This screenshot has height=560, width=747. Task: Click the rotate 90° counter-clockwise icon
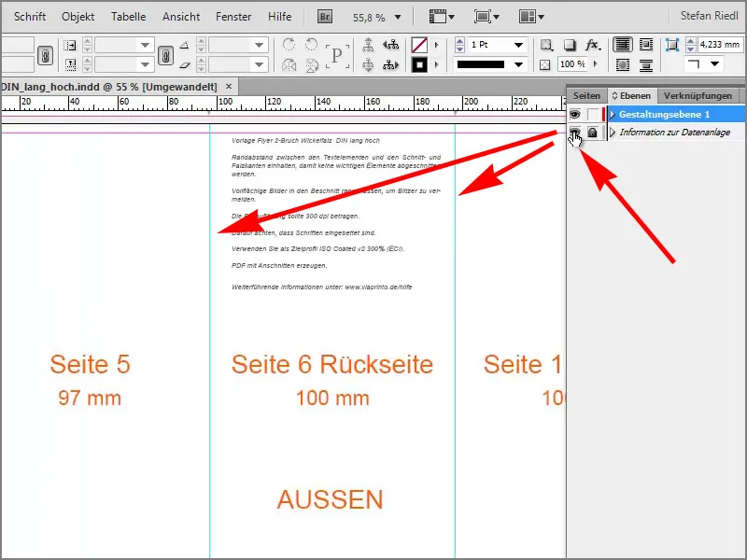(x=312, y=45)
